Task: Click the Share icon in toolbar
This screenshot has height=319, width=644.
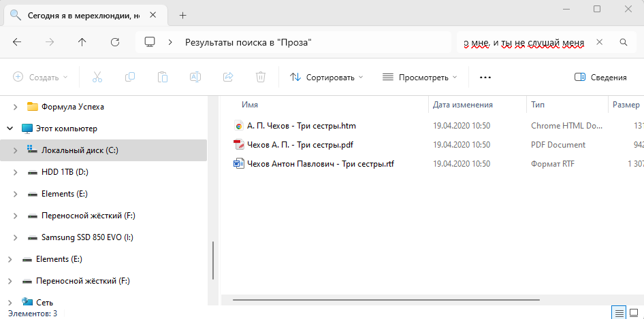Action: pyautogui.click(x=228, y=77)
